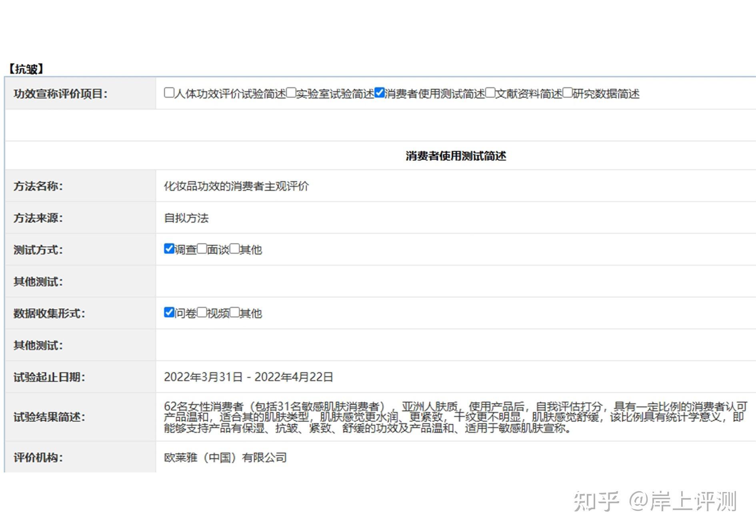The image size is (756, 532).
Task: Check the 视频 data collection checkbox
Action: pos(202,312)
